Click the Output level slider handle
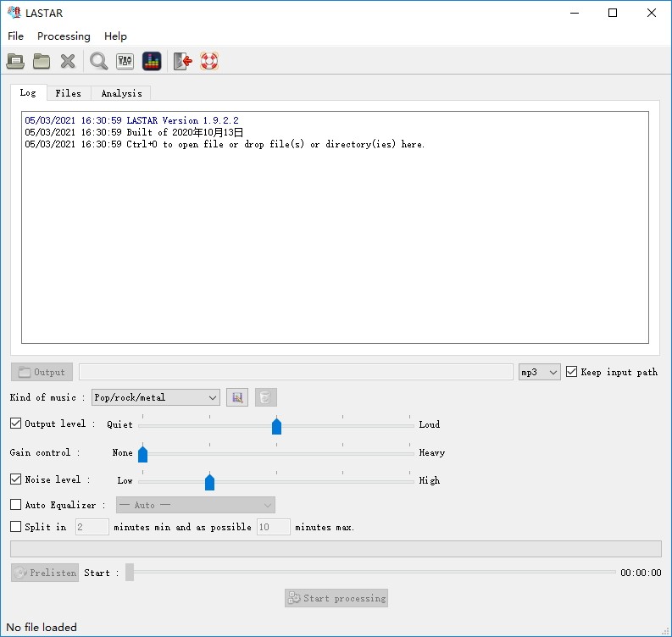The height and width of the screenshot is (637, 672). click(276, 426)
